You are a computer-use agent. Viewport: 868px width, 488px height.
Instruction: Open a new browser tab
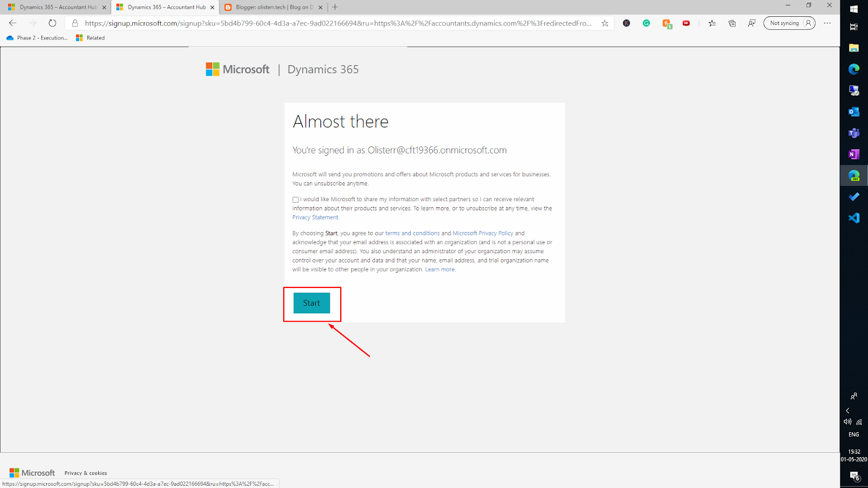coord(335,7)
